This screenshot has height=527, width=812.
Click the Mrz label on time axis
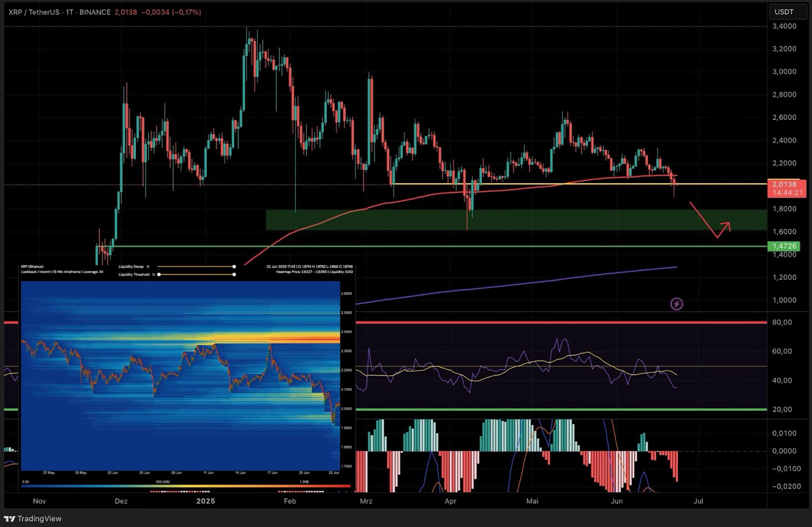(366, 501)
